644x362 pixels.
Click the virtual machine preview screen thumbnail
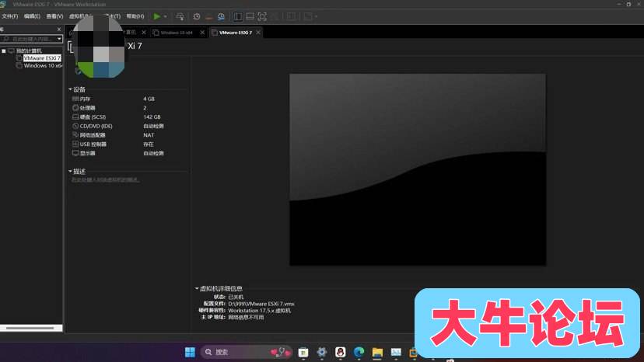tap(418, 169)
